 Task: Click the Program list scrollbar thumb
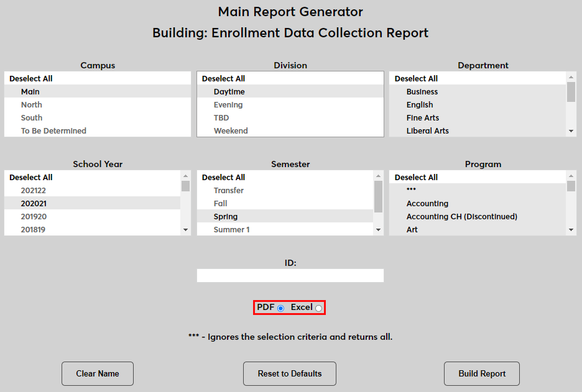pos(571,186)
